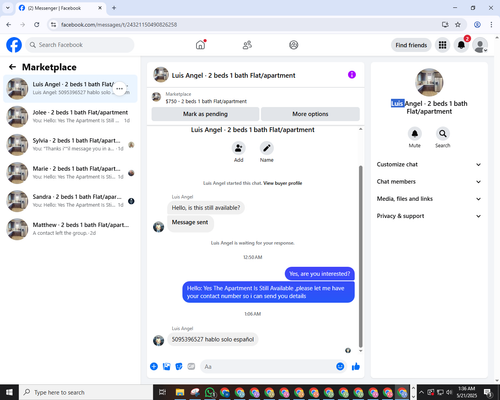Click the Find friends button
Image resolution: width=500 pixels, height=400 pixels.
(411, 45)
